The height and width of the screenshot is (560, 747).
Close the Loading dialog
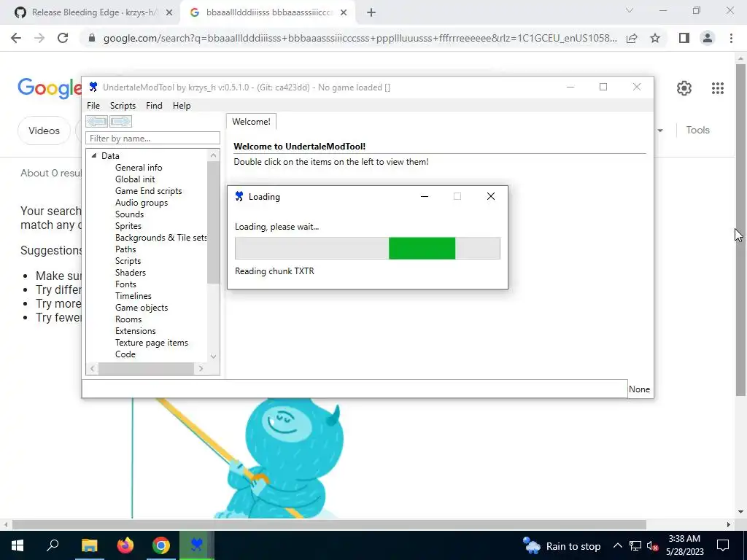[x=491, y=196]
